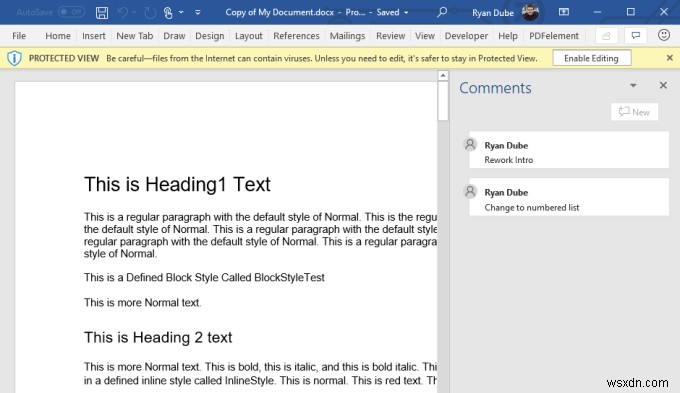Open Customize Quick Access Toolbar dropdown
The image size is (680, 393).
click(198, 12)
